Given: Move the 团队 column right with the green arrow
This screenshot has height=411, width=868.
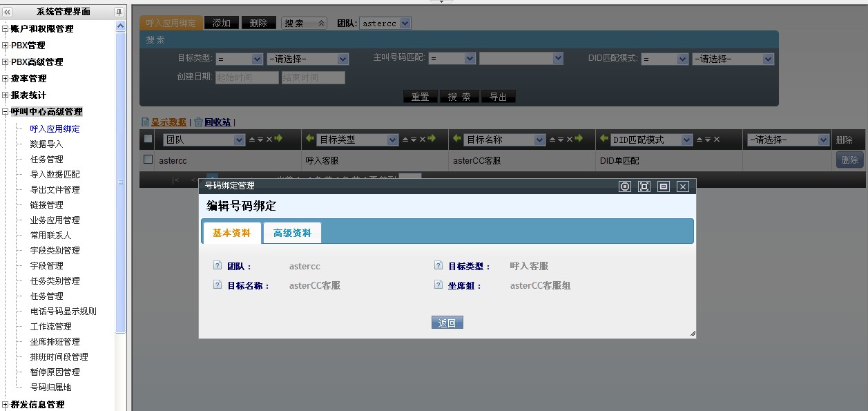Looking at the screenshot, I should click(x=278, y=140).
